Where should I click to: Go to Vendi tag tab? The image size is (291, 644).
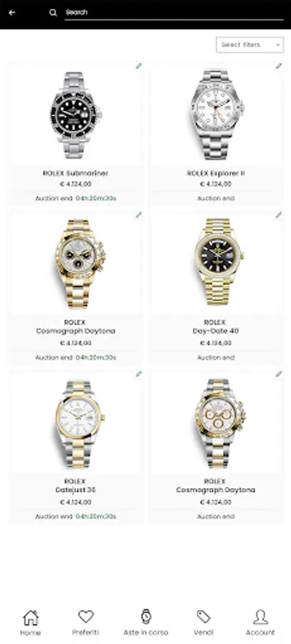click(204, 617)
